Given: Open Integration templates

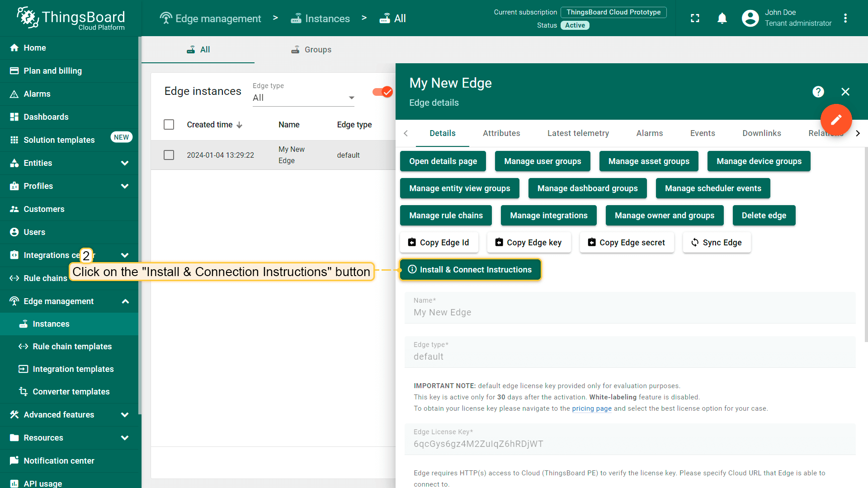Looking at the screenshot, I should tap(69, 369).
